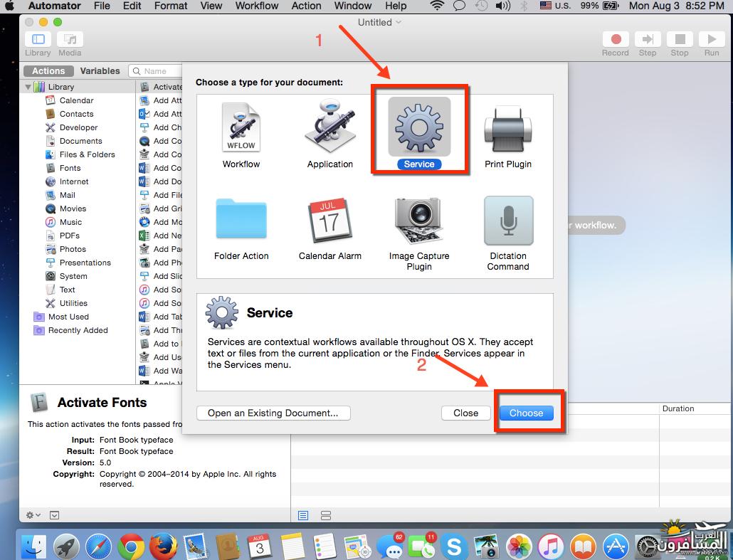Click the Close button in dialog

click(466, 413)
